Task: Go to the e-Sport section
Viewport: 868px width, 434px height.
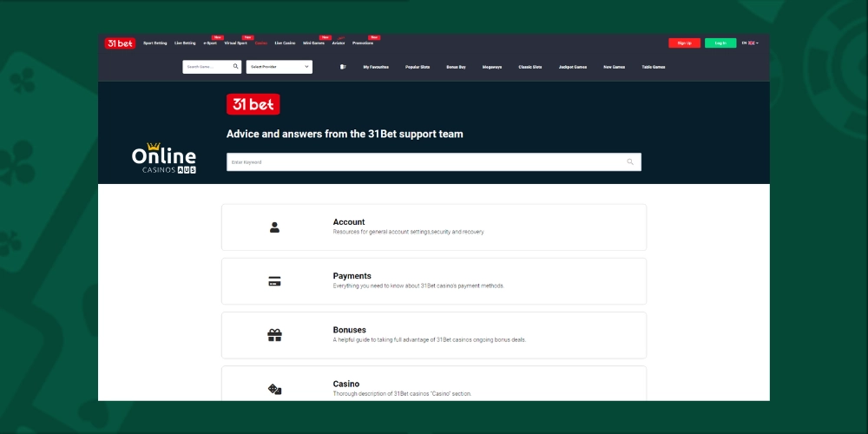Action: [x=210, y=43]
